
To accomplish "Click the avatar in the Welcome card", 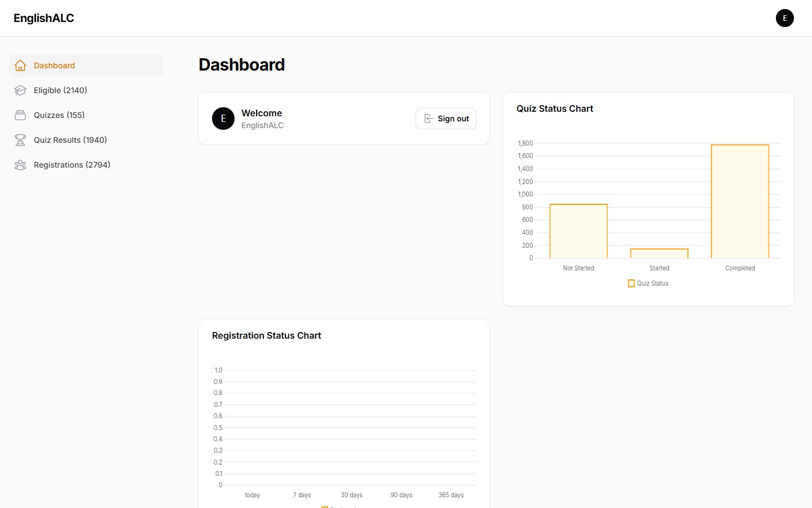I will (223, 119).
